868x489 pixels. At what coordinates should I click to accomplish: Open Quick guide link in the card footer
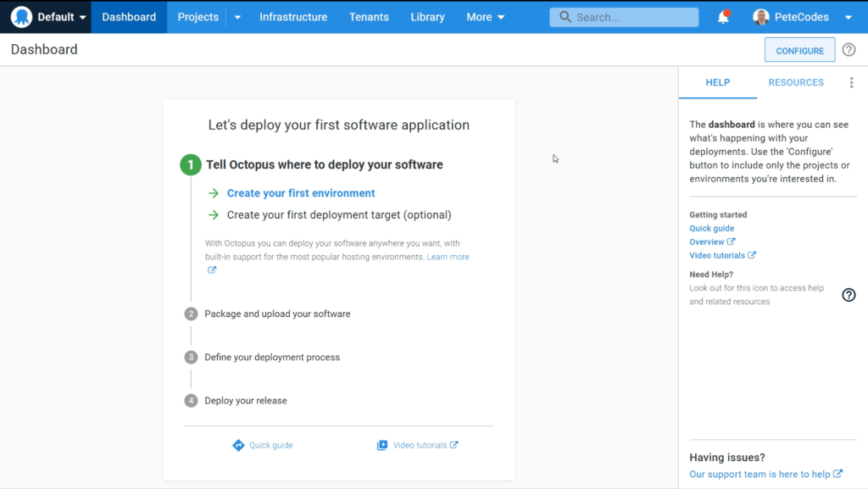coord(270,445)
